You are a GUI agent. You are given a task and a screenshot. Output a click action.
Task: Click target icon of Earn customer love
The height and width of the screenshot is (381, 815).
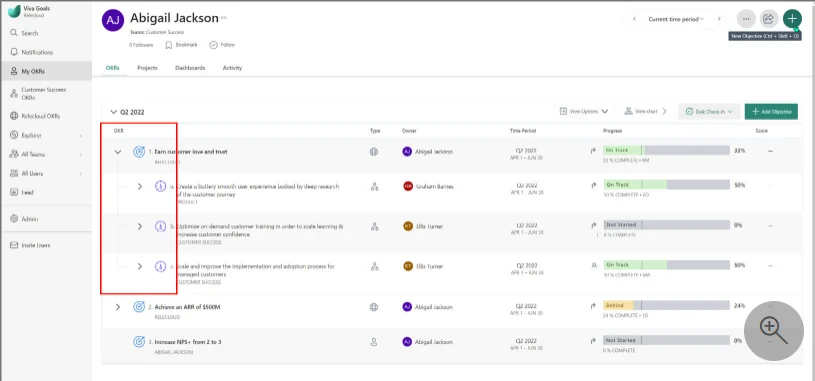(139, 152)
